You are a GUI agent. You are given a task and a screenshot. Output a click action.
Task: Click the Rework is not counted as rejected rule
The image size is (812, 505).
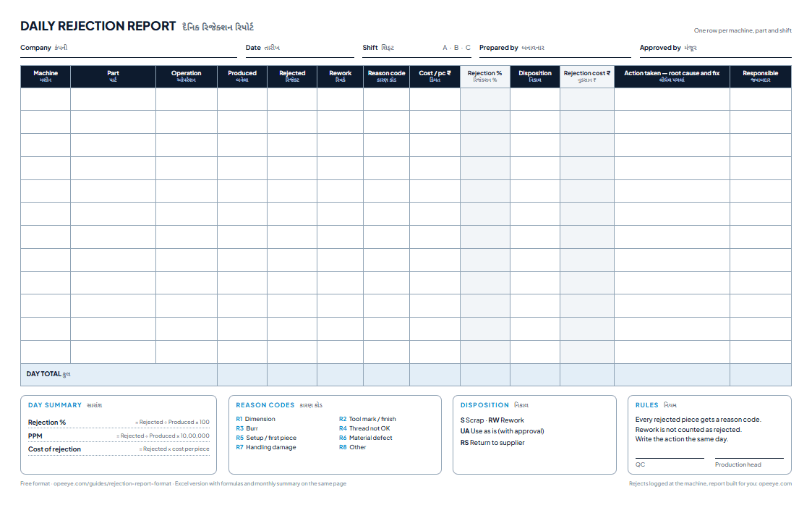[x=689, y=429]
